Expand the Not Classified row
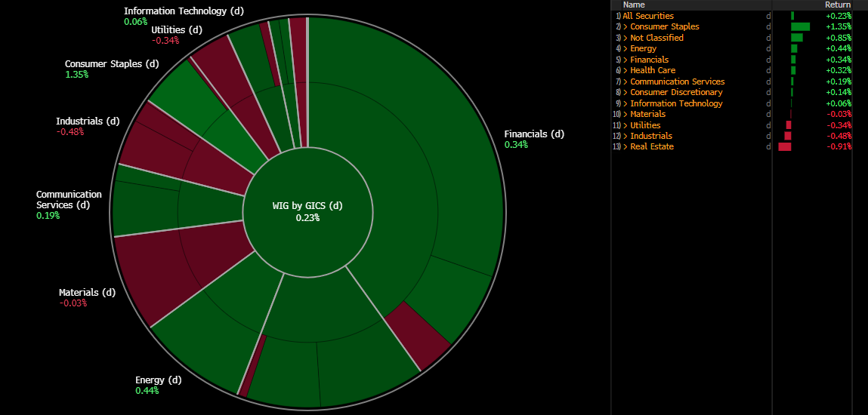868x415 pixels. (626, 38)
